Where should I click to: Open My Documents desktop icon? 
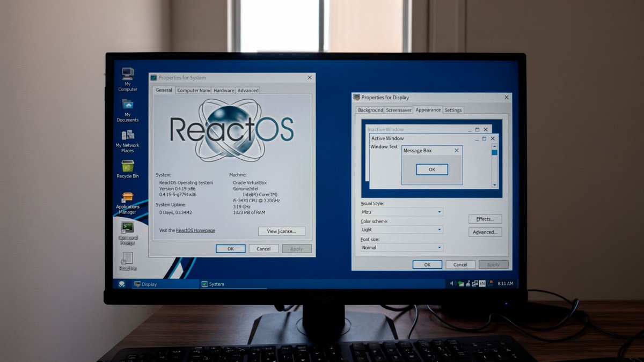128,110
